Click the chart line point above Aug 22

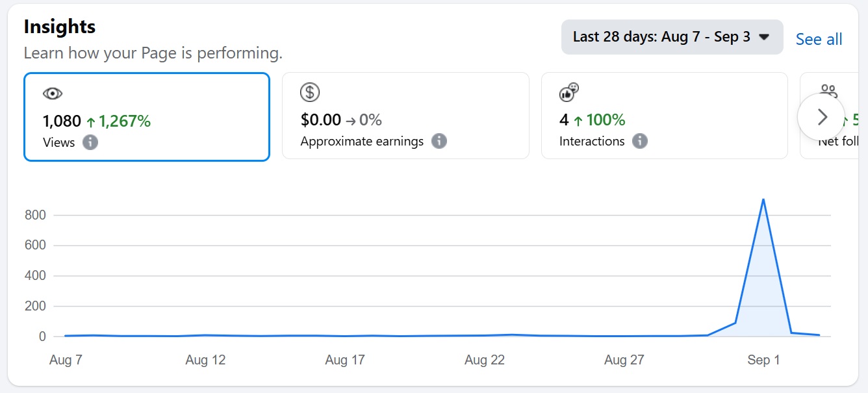point(485,335)
